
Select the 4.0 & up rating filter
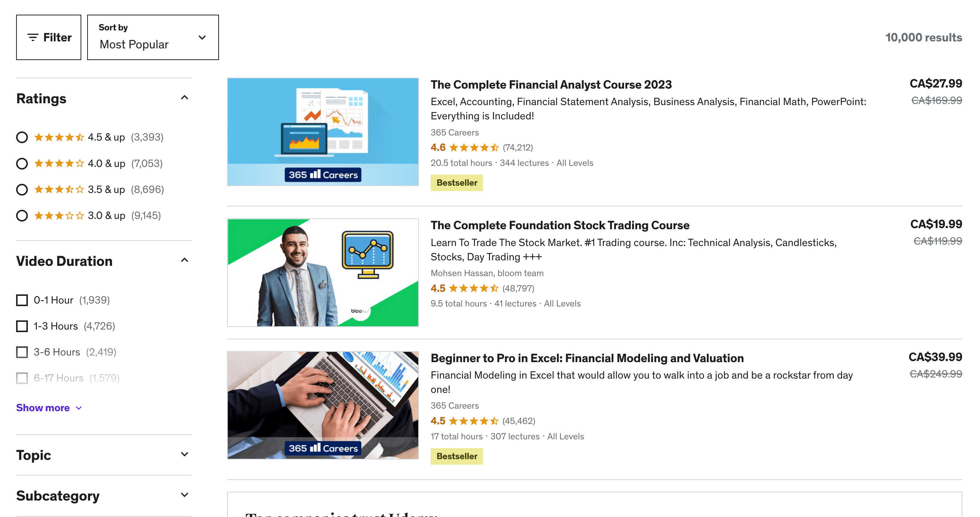22,163
